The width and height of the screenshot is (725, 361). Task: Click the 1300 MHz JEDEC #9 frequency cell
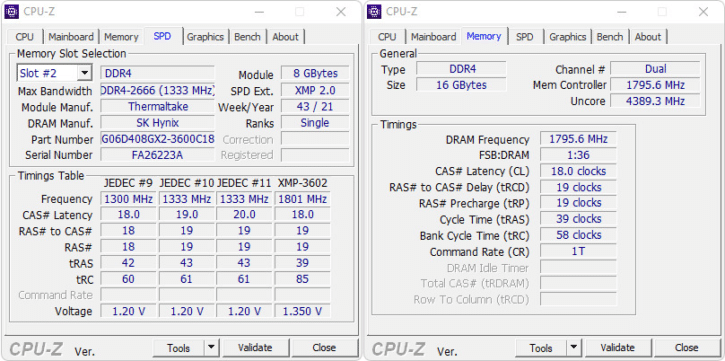pyautogui.click(x=129, y=199)
